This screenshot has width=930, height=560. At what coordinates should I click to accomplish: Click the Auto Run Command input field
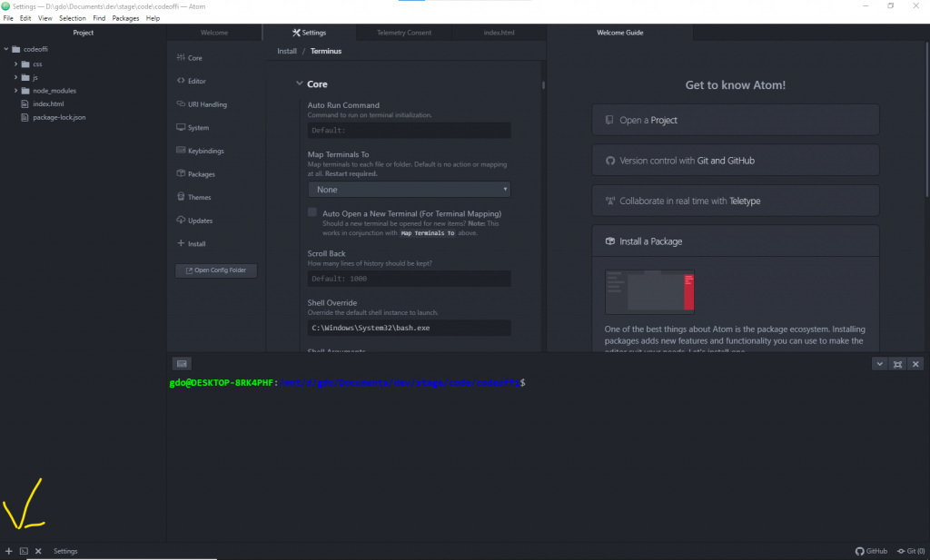pyautogui.click(x=410, y=131)
